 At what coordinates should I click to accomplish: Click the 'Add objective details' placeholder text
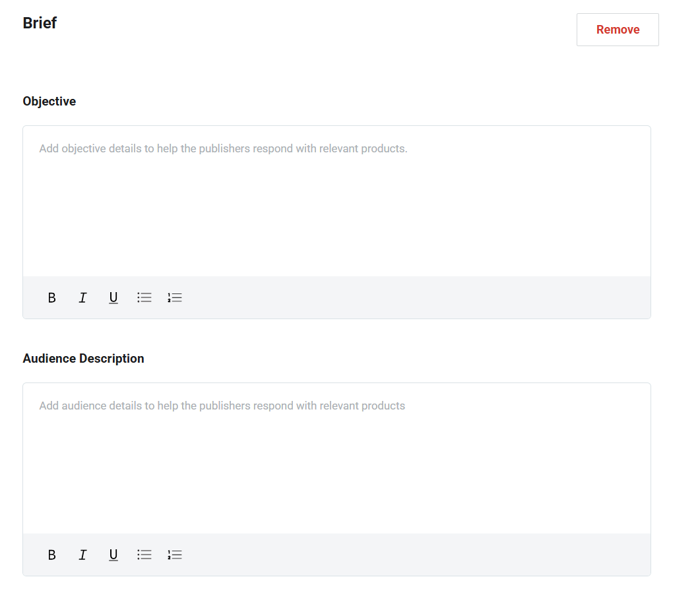223,149
